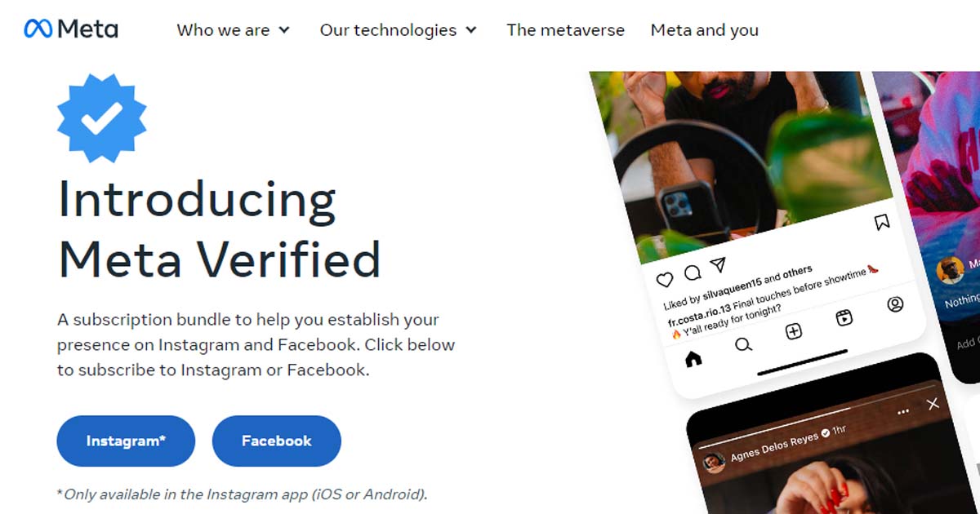Tap the heart like icon on the post
The image size is (980, 514).
click(665, 280)
